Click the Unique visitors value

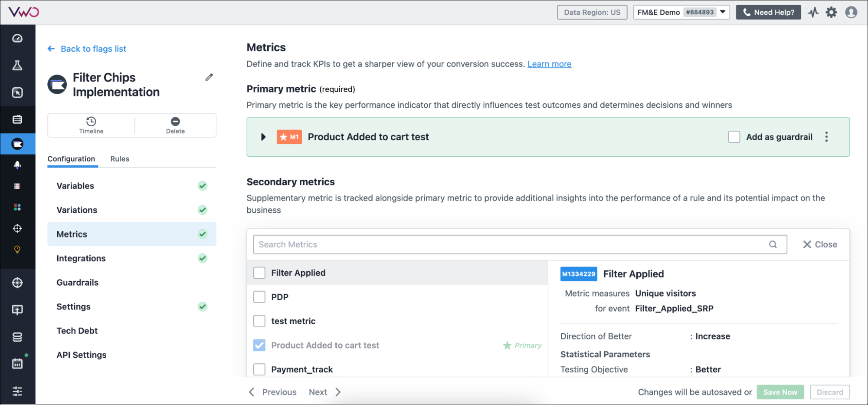pyautogui.click(x=665, y=293)
